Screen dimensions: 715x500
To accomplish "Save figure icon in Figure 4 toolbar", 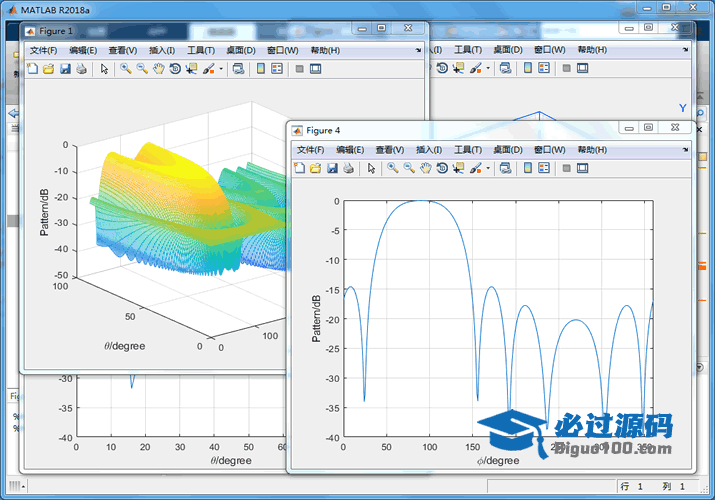I will tap(332, 168).
